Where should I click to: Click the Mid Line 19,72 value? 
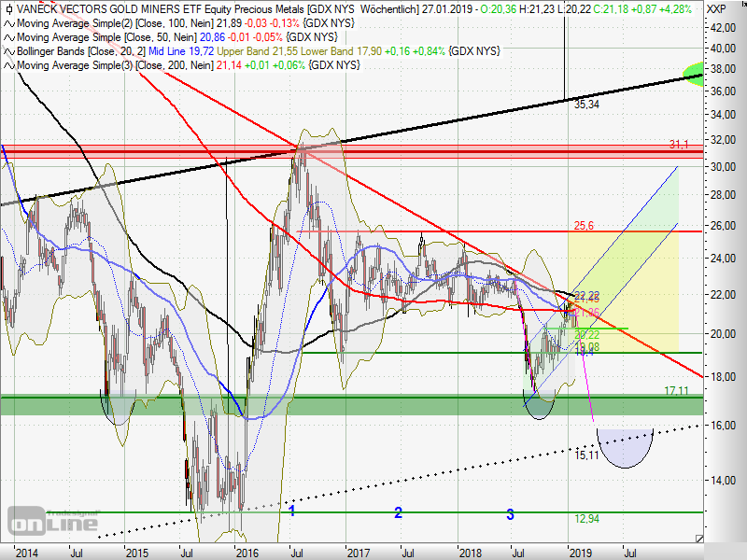pos(181,51)
